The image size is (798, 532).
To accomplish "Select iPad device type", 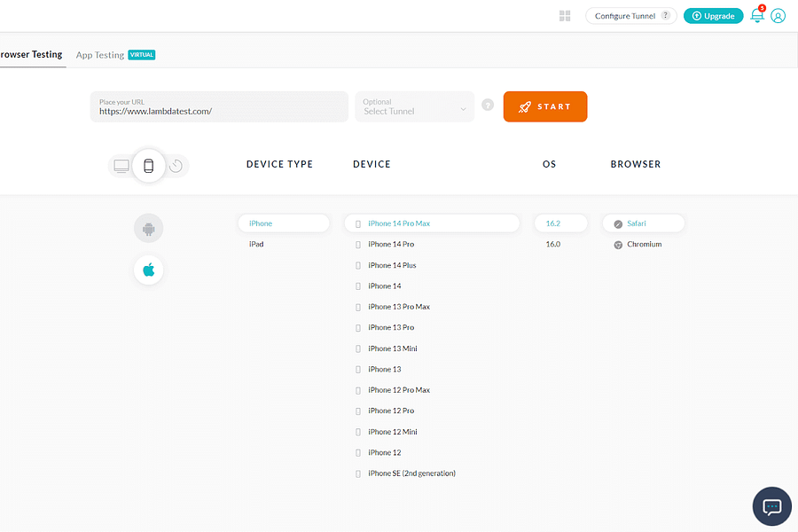I will 256,244.
